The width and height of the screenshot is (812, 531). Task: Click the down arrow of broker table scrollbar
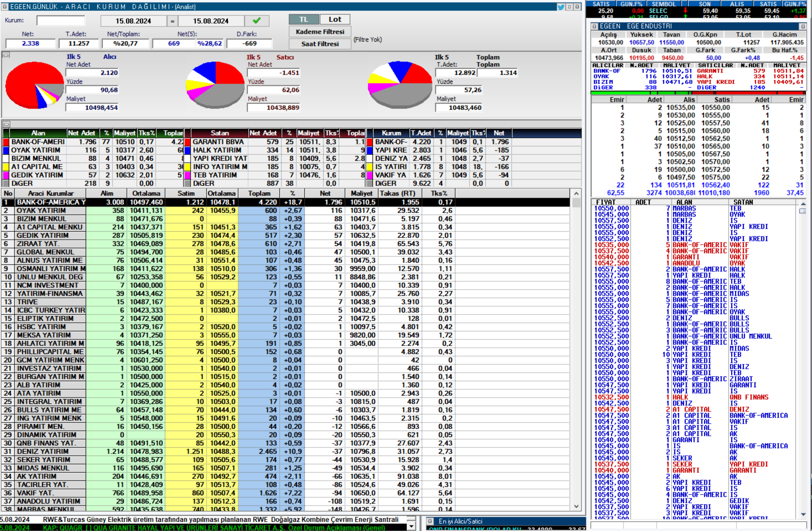[577, 507]
